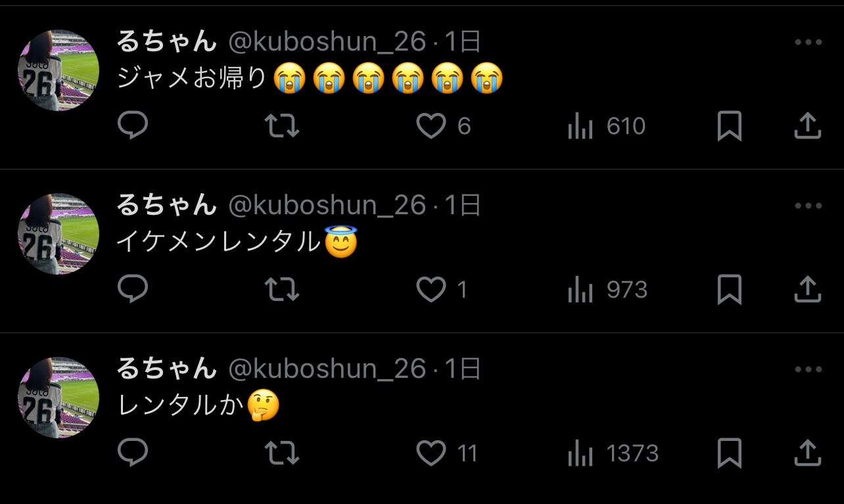
Task: Reply to the ジャメお帰り tweet
Action: (x=133, y=126)
